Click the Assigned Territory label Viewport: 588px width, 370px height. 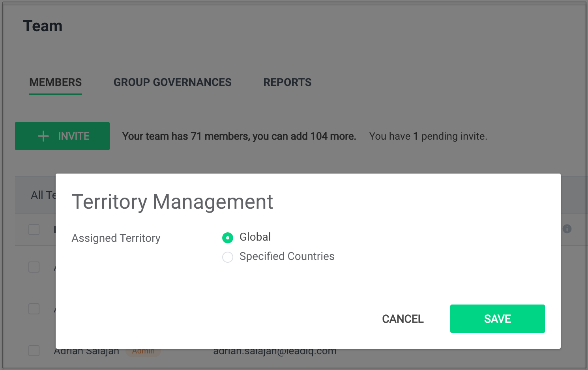(x=116, y=238)
